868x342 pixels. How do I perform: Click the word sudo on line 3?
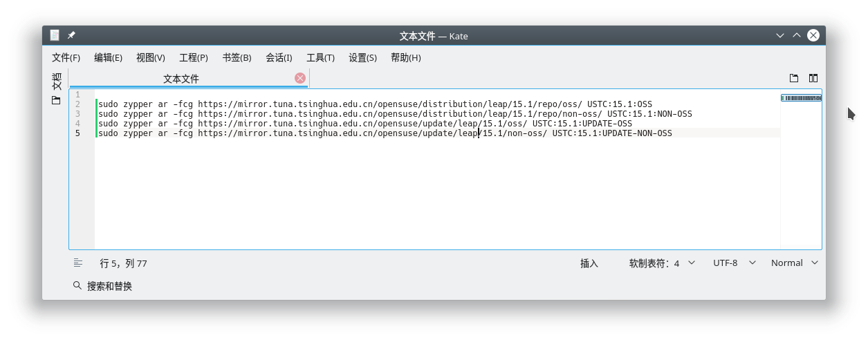[x=108, y=114]
